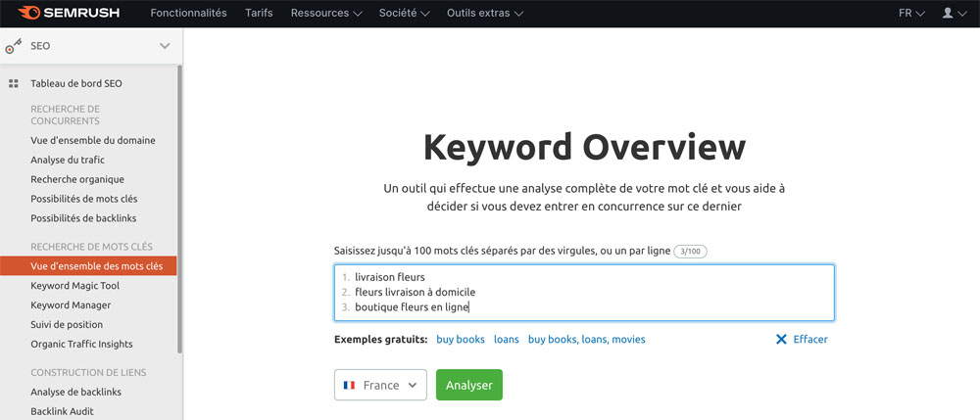Click the Keyword Overview heading
Image resolution: width=980 pixels, height=420 pixels.
pyautogui.click(x=584, y=147)
